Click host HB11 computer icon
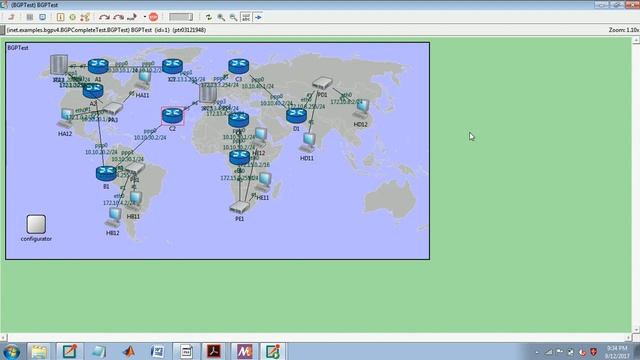Viewport: 640px width, 360px height. (134, 201)
